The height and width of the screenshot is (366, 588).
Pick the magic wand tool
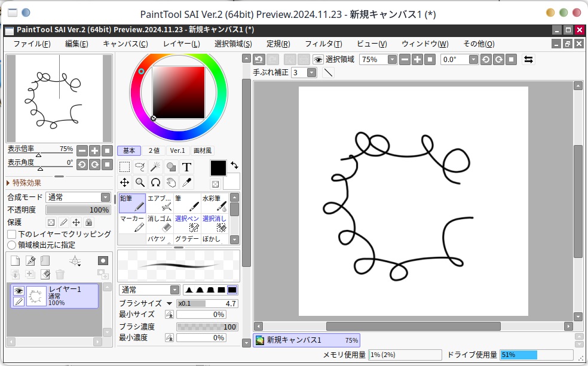point(155,167)
